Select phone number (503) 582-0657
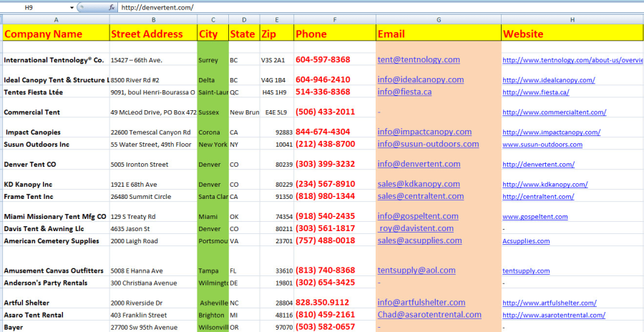The height and width of the screenshot is (332, 644). tap(326, 327)
